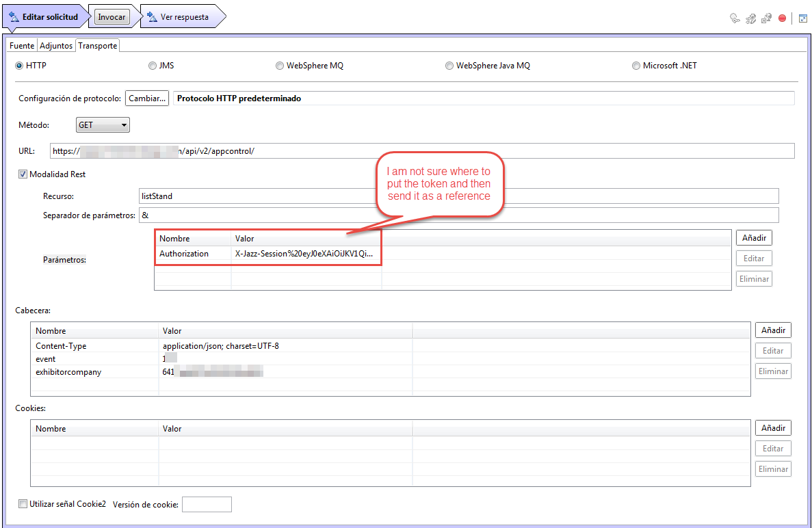Enable the Utilizar señal Cookie2 checkbox

click(23, 503)
